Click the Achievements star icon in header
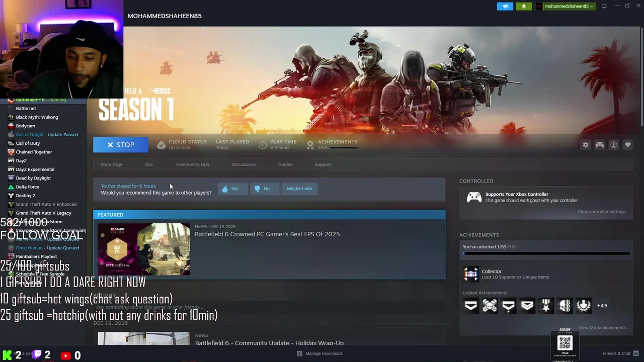 310,145
